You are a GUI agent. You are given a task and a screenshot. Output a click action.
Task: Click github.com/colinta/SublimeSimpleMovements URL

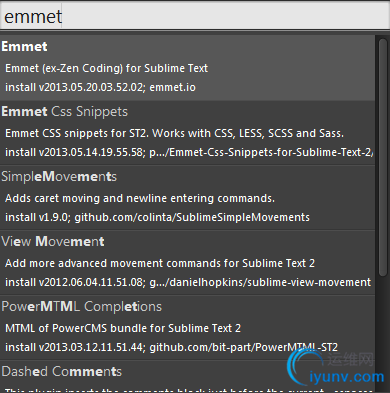click(x=192, y=217)
